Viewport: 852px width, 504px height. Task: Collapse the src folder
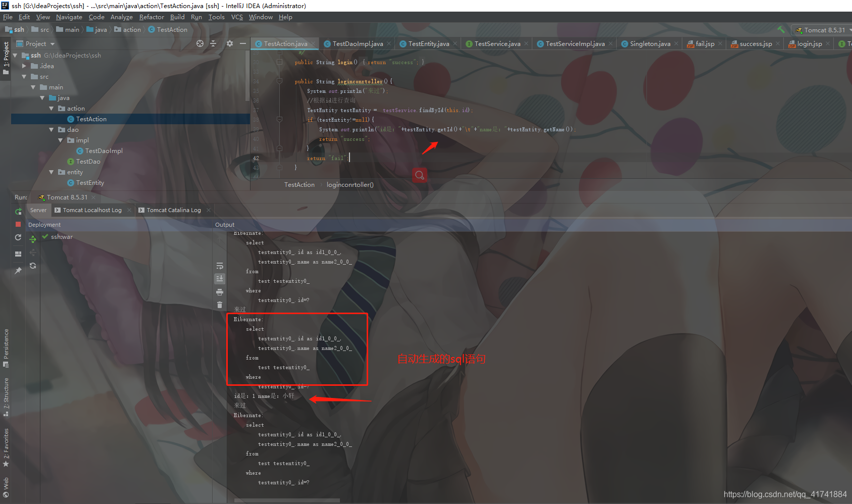24,77
